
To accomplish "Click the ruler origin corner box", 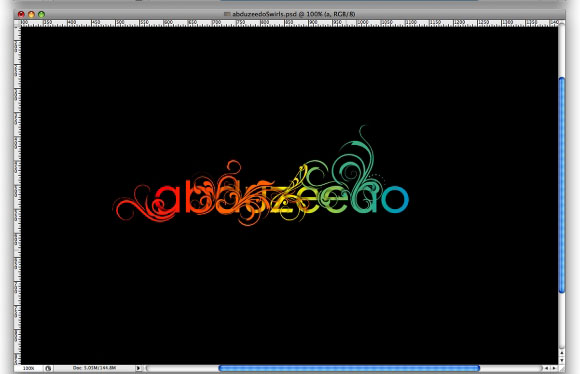I will 17,23.
